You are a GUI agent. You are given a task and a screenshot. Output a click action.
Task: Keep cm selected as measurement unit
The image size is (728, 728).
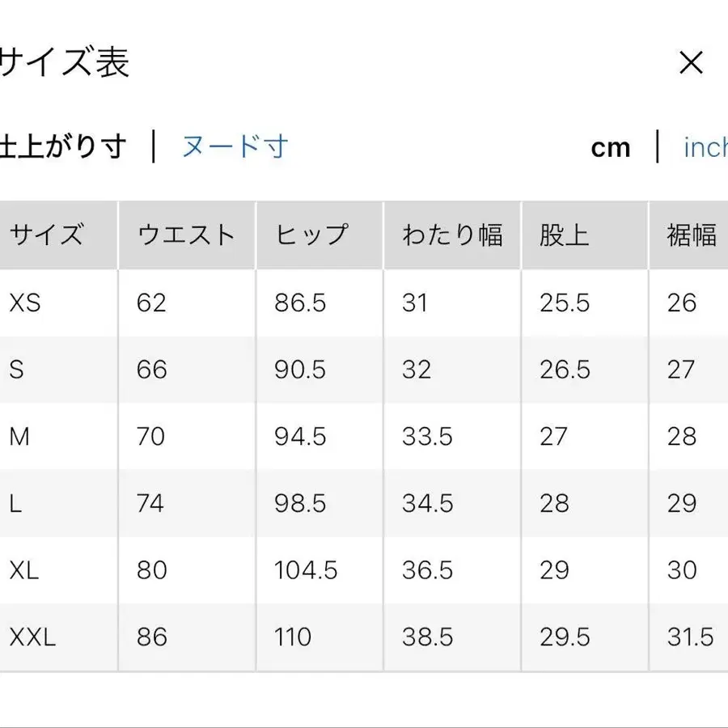click(612, 146)
